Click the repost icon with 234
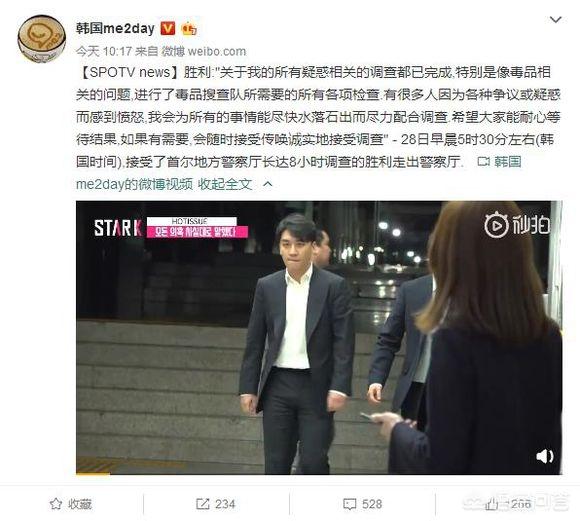Screen dimensions: 580x521 [x=215, y=504]
